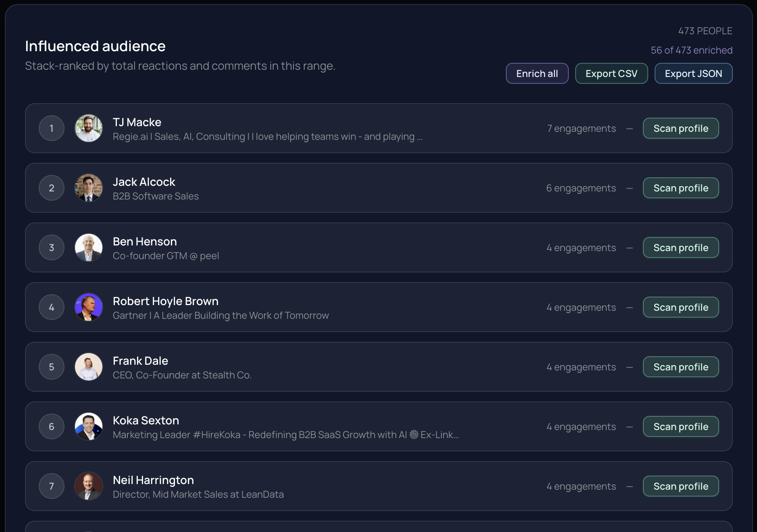Viewport: 757px width, 532px height.
Task: Click the 'B2B Software Sales' headline
Action: click(156, 196)
